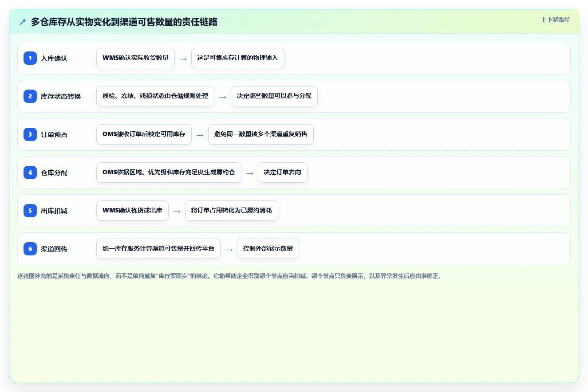Click the 决定订单去向 box

pyautogui.click(x=283, y=172)
